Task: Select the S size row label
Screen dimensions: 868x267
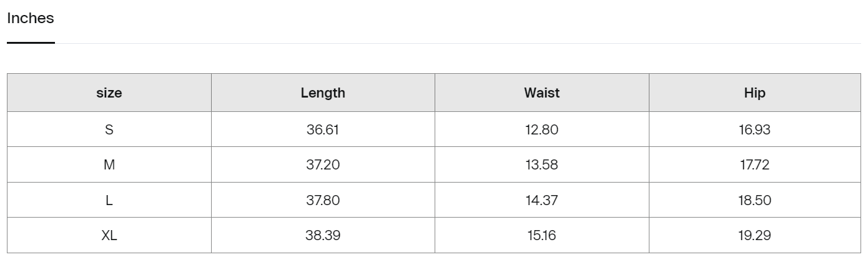Action: (x=109, y=129)
